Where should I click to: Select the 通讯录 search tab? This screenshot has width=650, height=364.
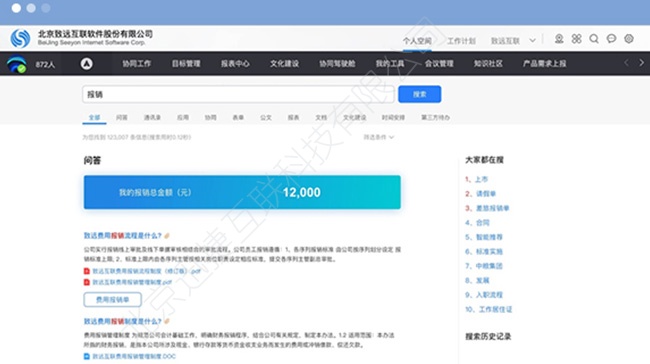tap(152, 117)
